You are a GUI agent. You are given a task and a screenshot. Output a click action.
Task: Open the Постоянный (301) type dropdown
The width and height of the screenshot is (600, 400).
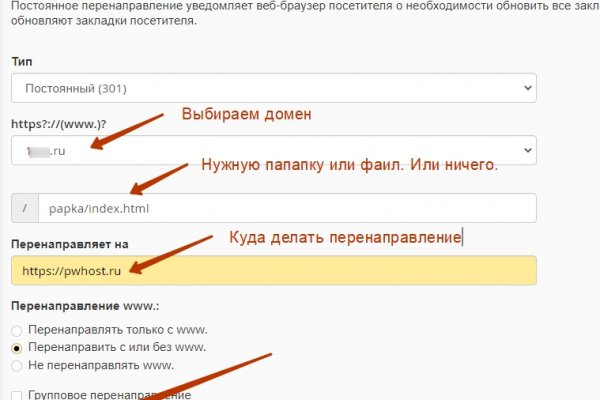pos(273,89)
